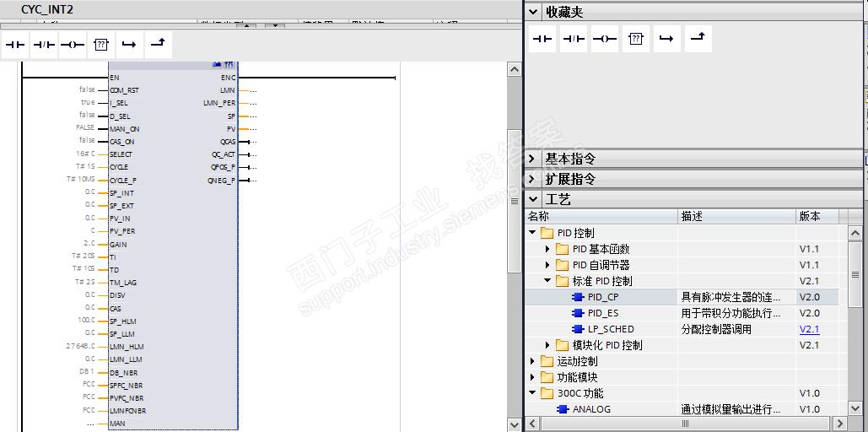Click instruction tree horizontal scrollbar right arrow
868x432 pixels.
point(841,424)
